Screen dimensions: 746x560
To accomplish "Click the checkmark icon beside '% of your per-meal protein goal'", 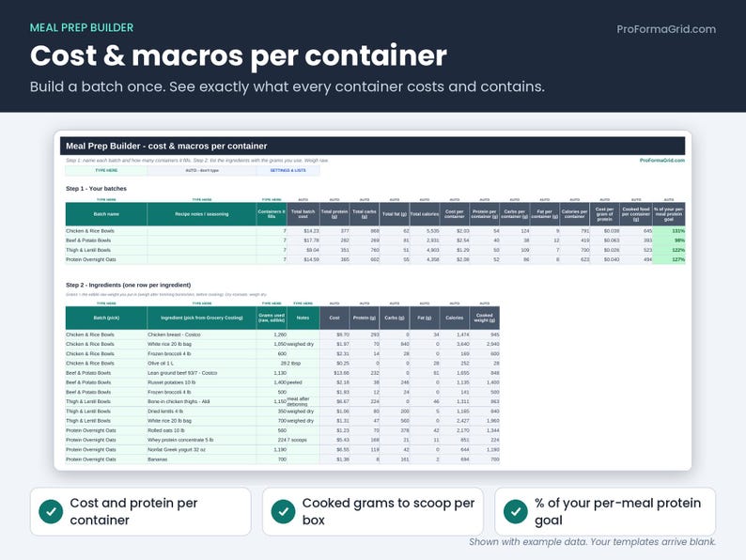I will [x=516, y=511].
